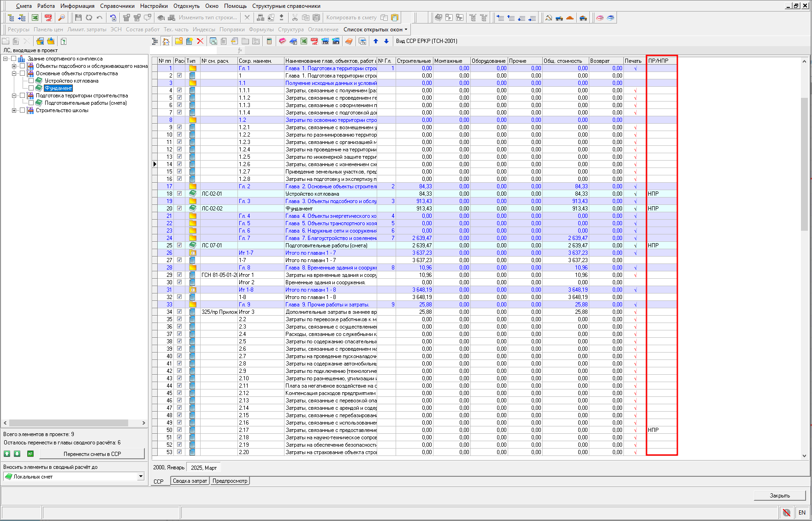Screen dimensions: 812x521
Task: Toggle calculation checkbox in row 2
Action: (179, 75)
